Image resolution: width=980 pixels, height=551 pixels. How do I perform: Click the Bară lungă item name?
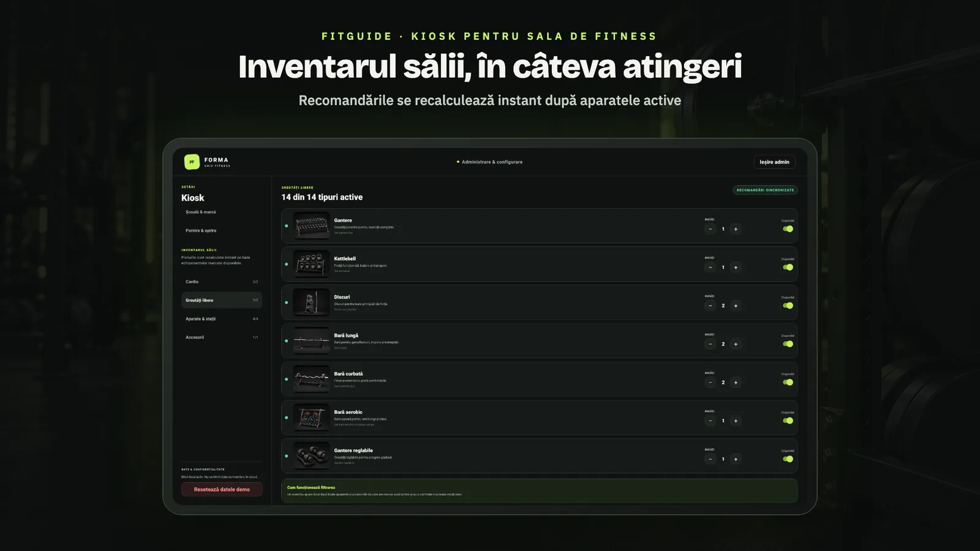tap(346, 335)
